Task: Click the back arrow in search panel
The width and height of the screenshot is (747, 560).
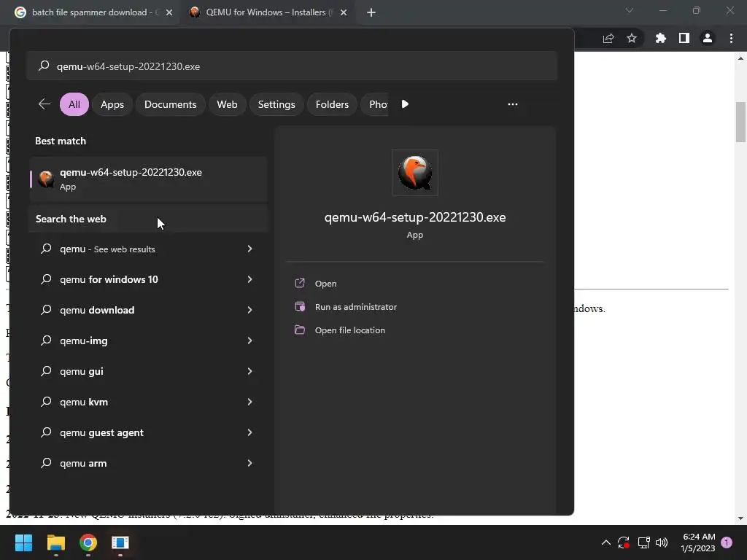Action: tap(44, 104)
